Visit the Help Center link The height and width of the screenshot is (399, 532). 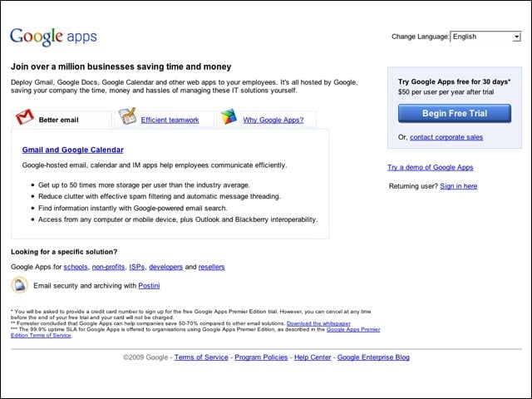[x=313, y=357]
